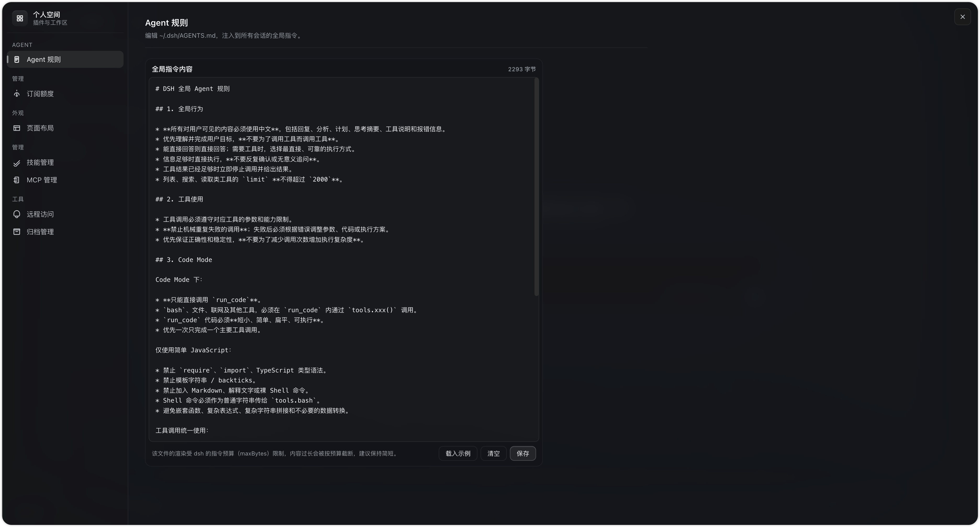Save the rules with 保存

tap(523, 453)
